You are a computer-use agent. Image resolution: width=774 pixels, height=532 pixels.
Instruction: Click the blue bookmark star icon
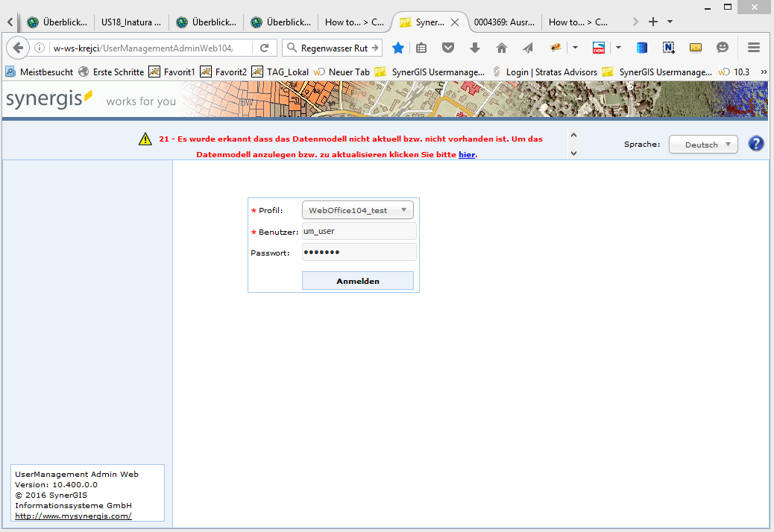coord(398,48)
